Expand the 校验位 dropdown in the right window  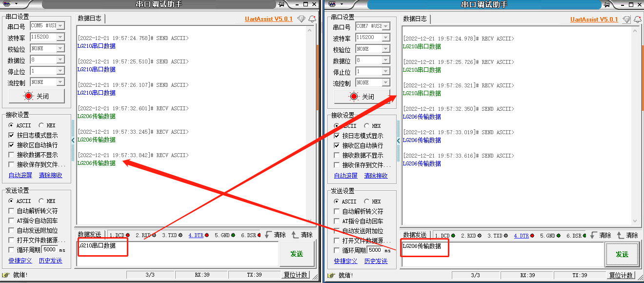[x=386, y=49]
